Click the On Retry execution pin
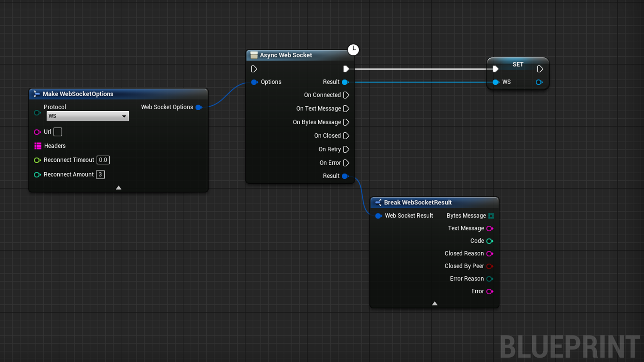Viewport: 644px width, 362px height. coord(346,149)
